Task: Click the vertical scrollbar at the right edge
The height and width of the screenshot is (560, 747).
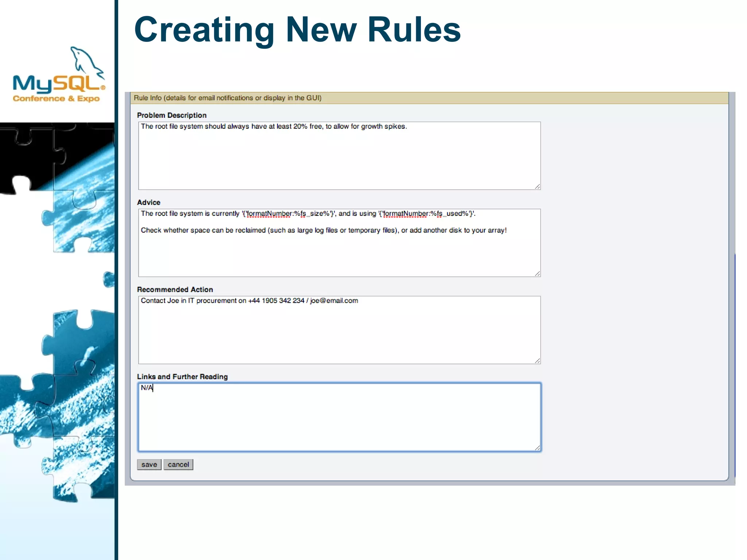Action: point(734,365)
